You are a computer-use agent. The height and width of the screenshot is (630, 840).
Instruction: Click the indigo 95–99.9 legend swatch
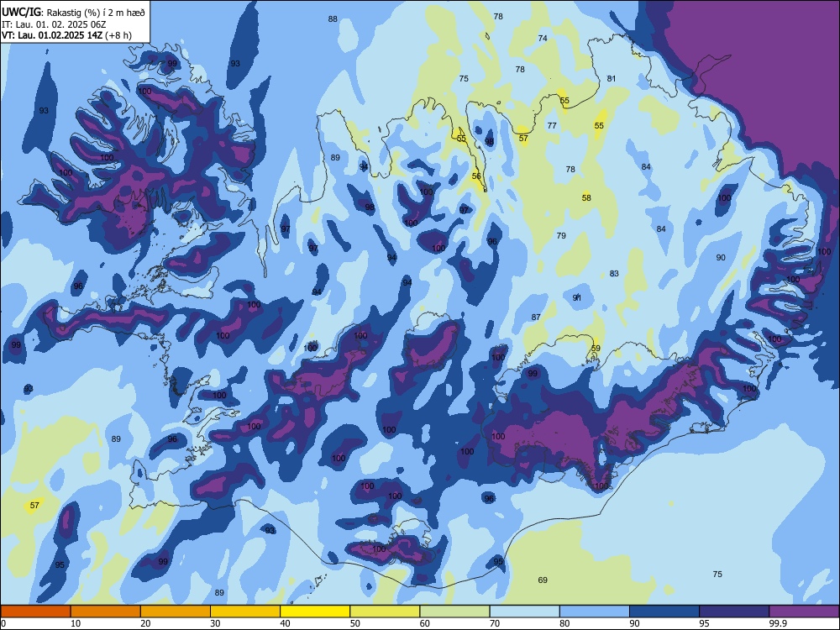point(734,612)
